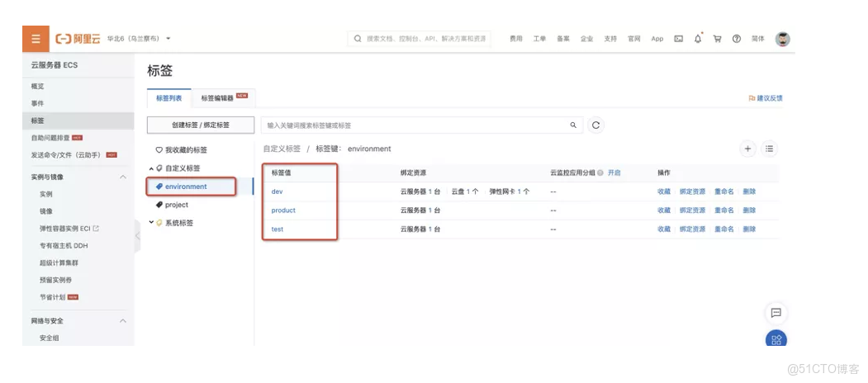
Task: Focus the global search box at top
Action: pos(419,39)
